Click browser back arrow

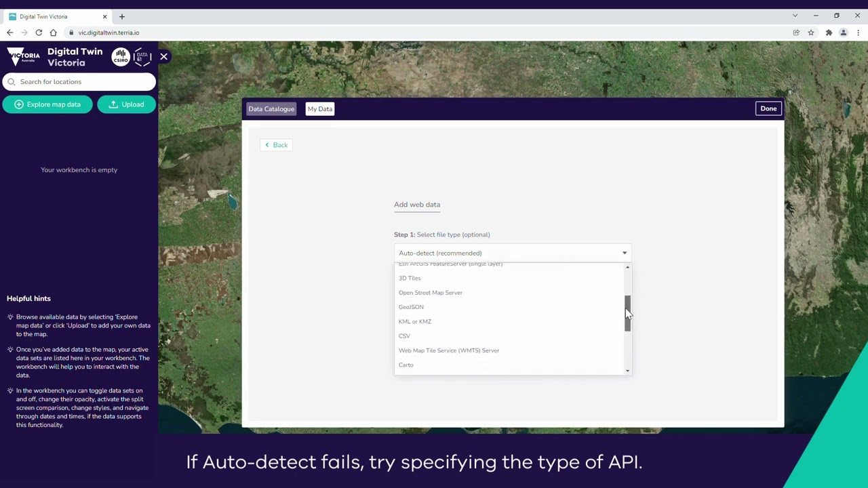[9, 33]
